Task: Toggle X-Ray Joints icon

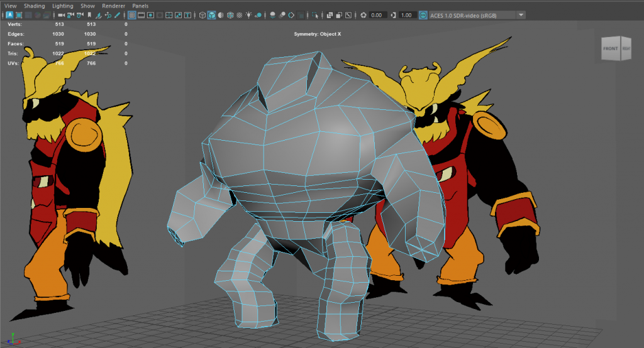Action: [348, 15]
